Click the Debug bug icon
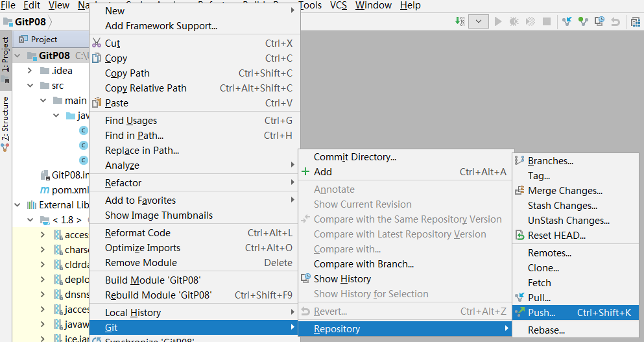644x342 pixels. pyautogui.click(x=514, y=21)
